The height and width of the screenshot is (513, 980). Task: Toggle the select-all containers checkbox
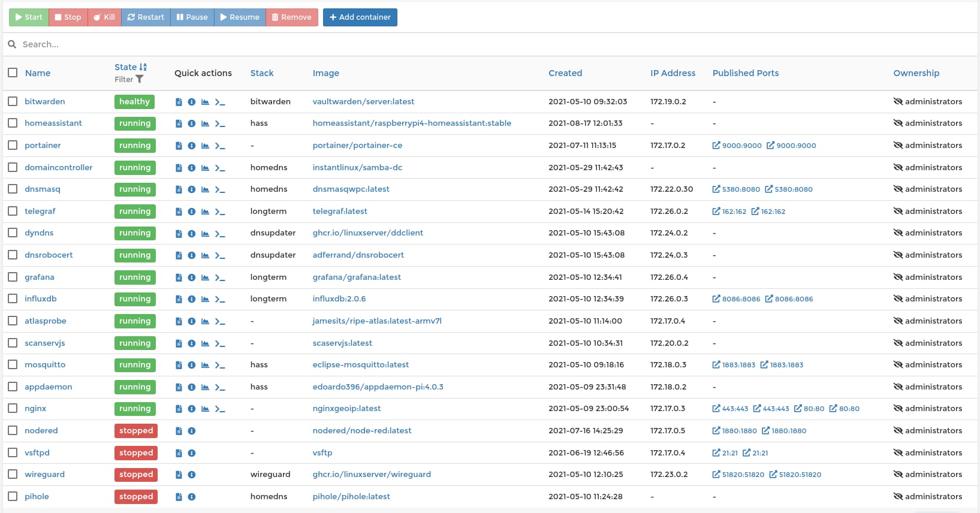13,73
